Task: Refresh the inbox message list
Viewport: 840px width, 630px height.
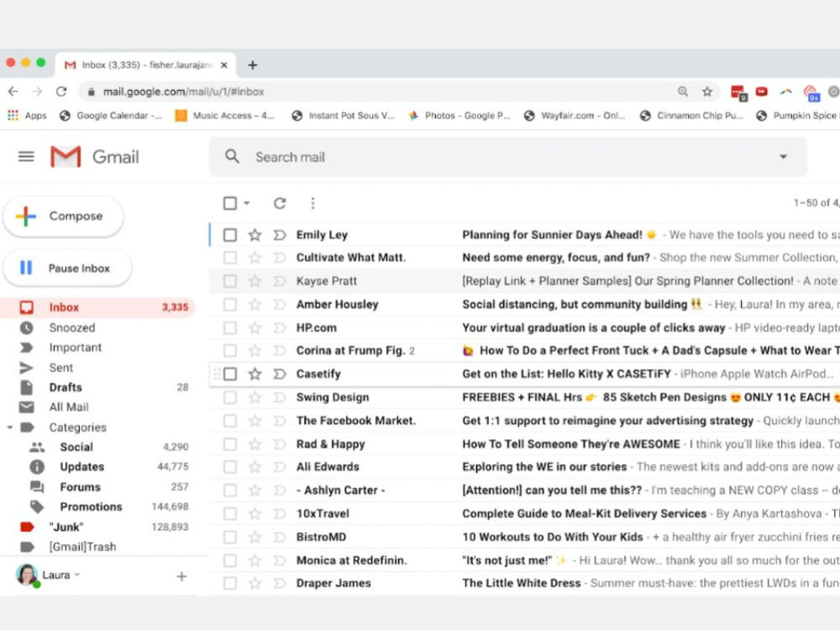Action: pos(280,203)
